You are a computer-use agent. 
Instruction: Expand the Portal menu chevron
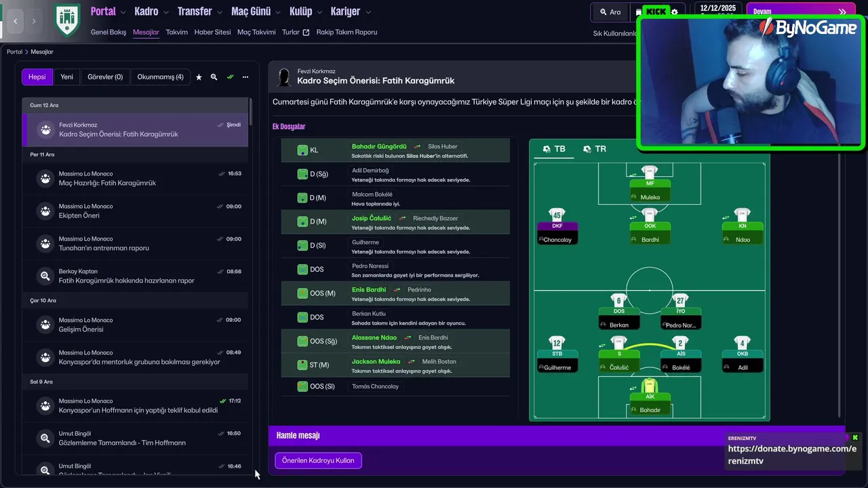122,12
